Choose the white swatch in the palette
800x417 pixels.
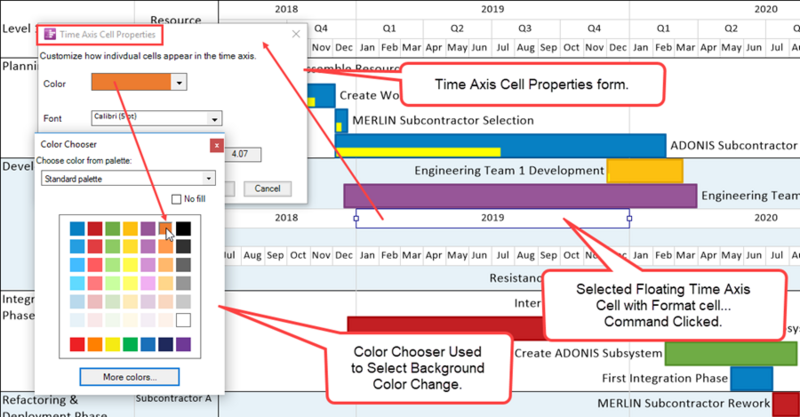pos(183,320)
